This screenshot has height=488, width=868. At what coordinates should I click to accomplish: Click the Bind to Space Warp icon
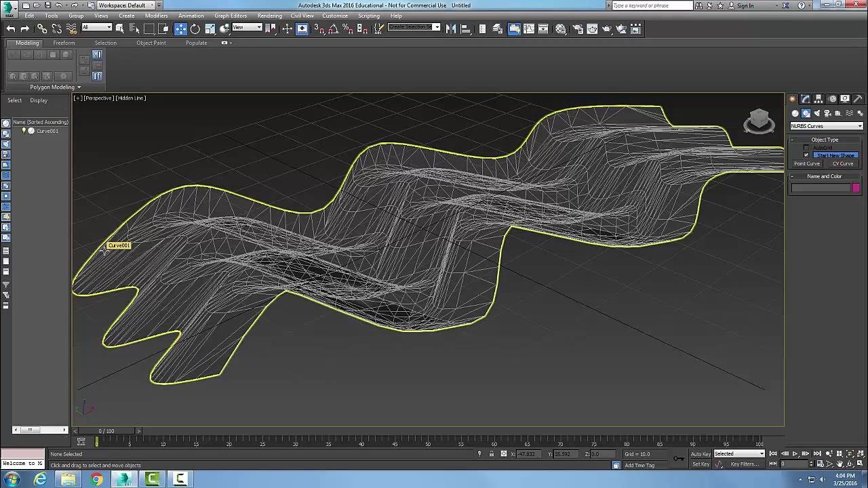pyautogui.click(x=71, y=28)
